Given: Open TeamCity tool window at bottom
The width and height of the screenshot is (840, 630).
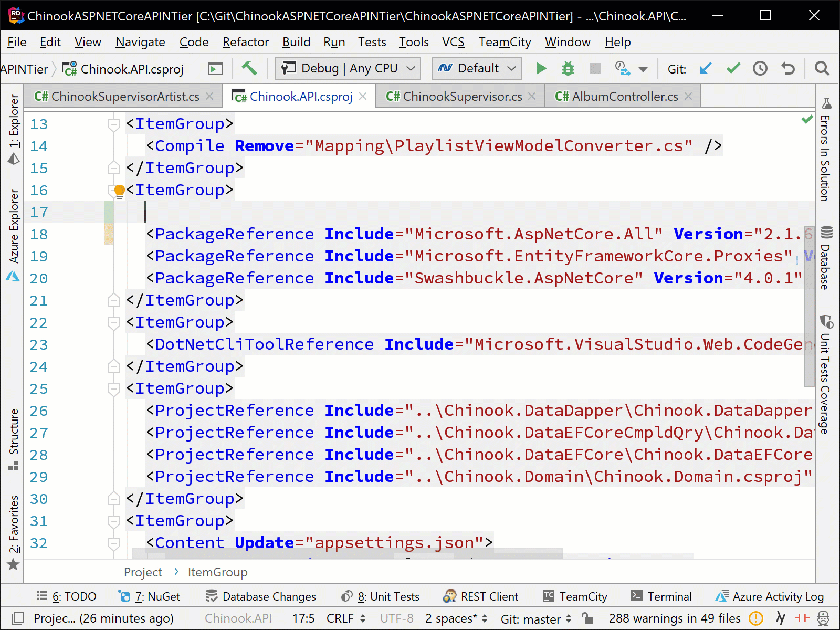Looking at the screenshot, I should coord(575,596).
